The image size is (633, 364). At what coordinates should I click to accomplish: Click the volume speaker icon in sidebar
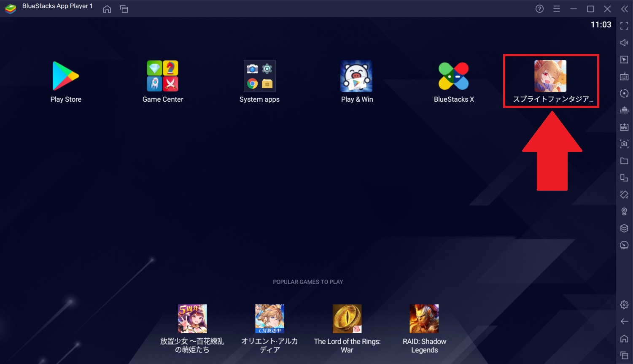[x=624, y=43]
